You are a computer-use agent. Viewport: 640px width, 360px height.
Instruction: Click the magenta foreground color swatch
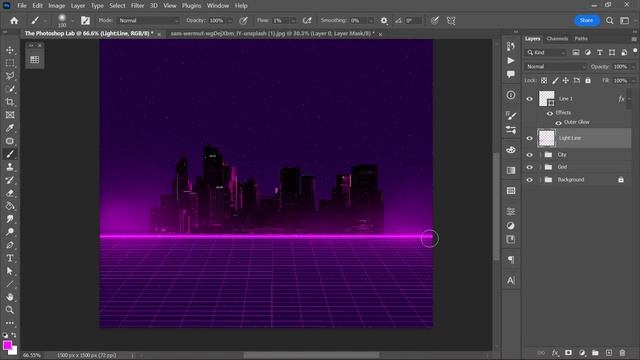point(7,345)
